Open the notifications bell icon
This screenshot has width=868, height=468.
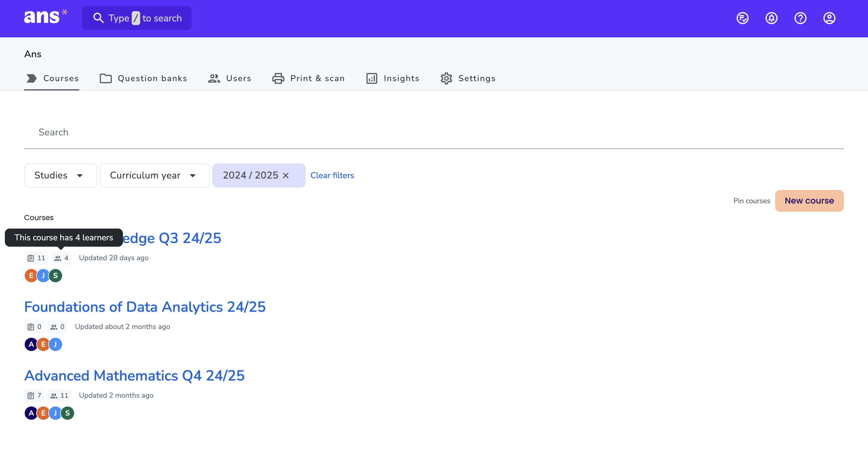click(x=771, y=18)
